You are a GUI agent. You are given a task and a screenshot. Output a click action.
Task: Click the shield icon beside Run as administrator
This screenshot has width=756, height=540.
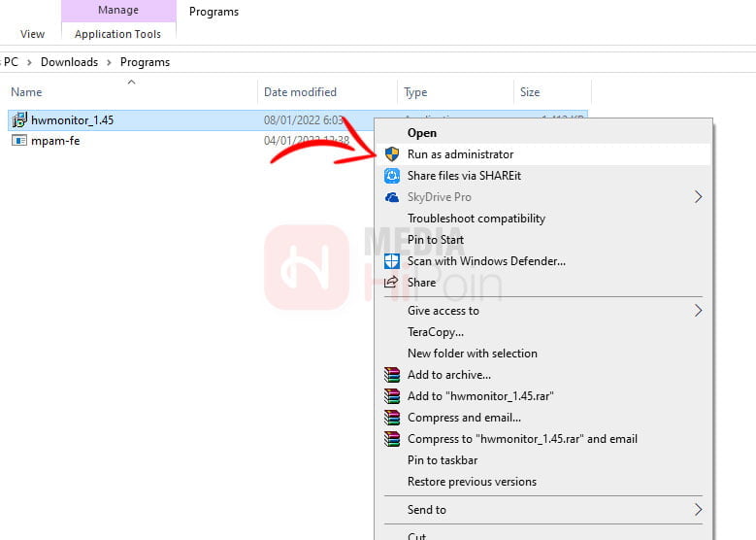tap(392, 154)
